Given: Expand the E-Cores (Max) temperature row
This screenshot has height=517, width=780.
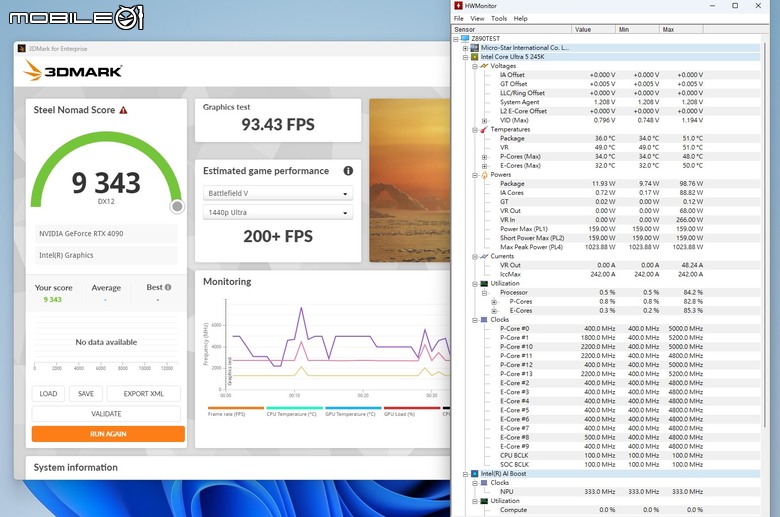Looking at the screenshot, I should coord(484,166).
